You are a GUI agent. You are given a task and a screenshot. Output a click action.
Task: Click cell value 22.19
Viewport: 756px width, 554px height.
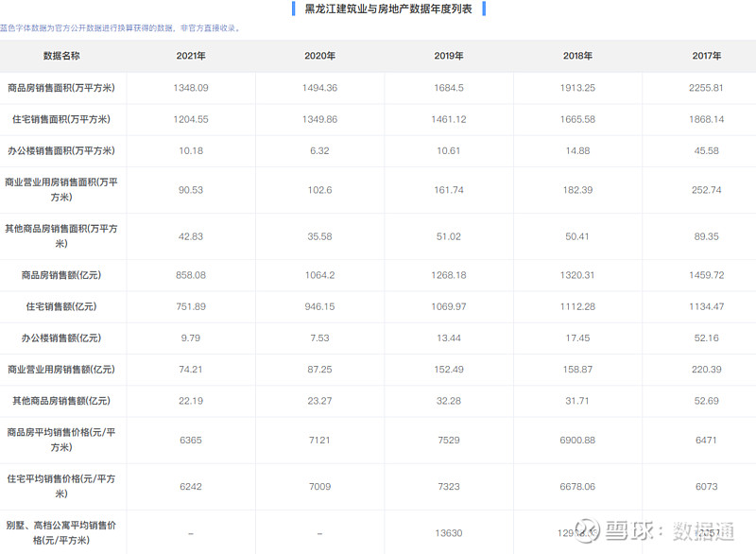[191, 401]
